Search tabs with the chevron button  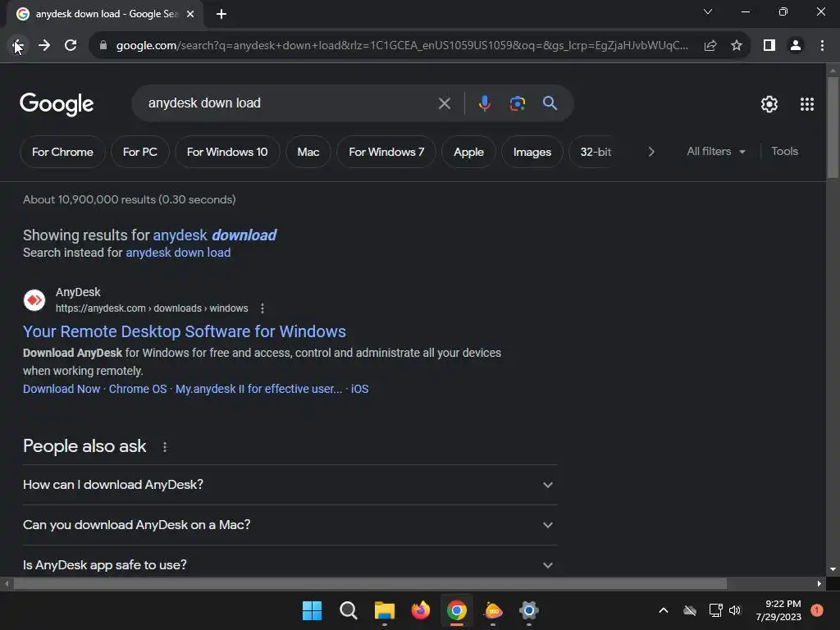(x=708, y=11)
